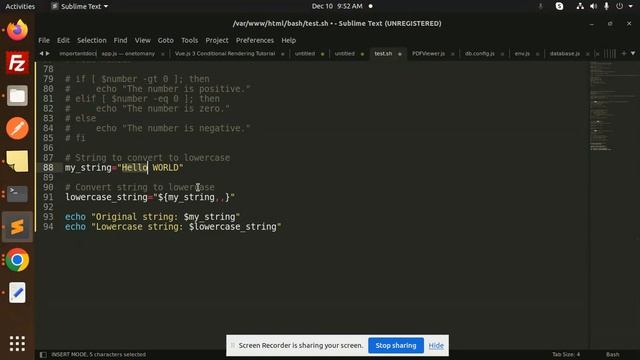Open the Tab Size: 4 selector
640x360 pixels.
click(566, 354)
